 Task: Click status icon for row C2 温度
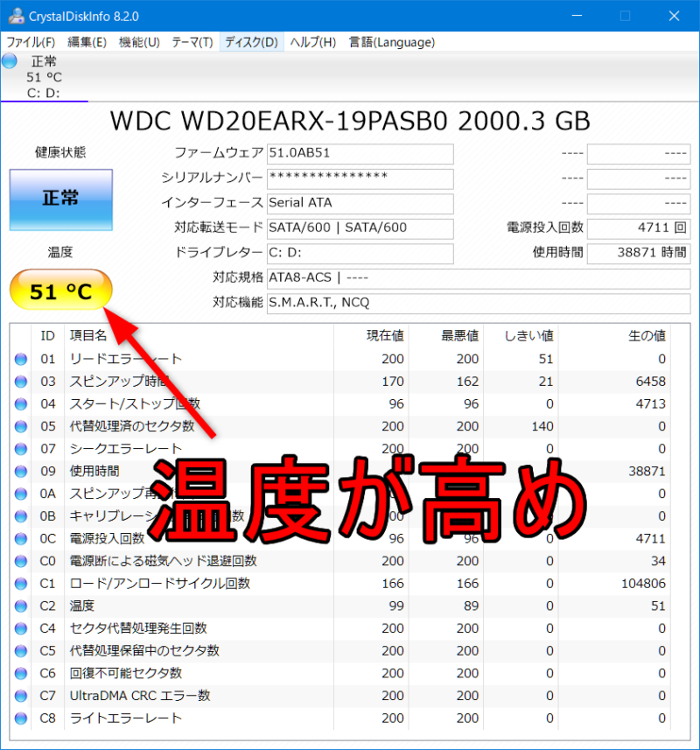pos(20,606)
